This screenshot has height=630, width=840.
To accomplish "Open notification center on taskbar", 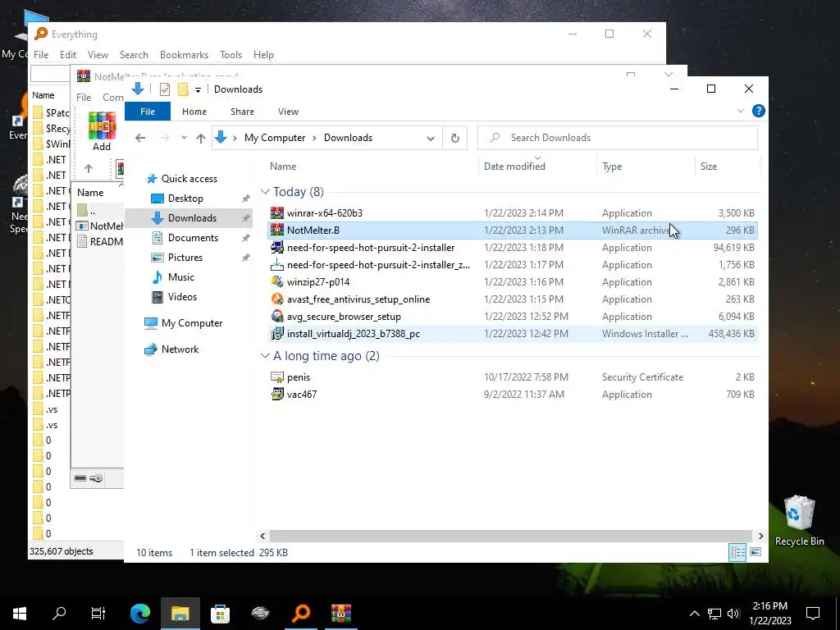I will [x=813, y=614].
